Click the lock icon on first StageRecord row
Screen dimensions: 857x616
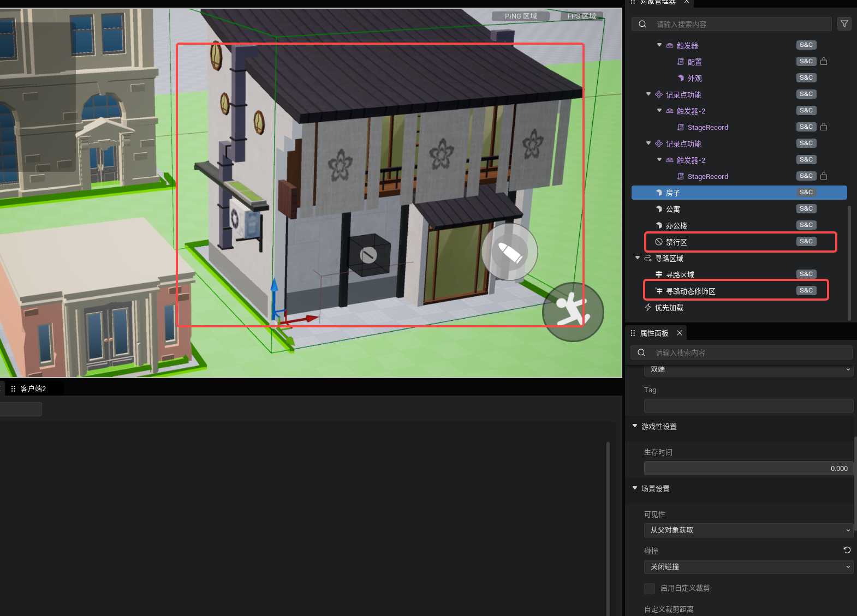(824, 127)
